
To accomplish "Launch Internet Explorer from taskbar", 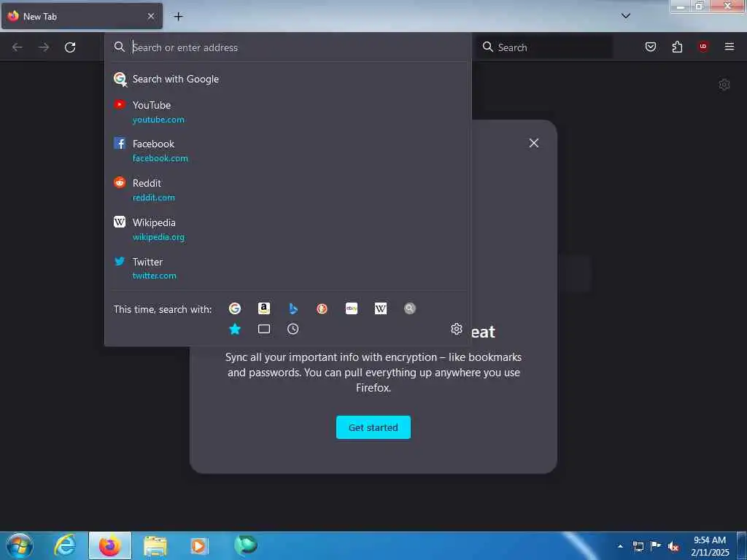I will click(x=65, y=545).
